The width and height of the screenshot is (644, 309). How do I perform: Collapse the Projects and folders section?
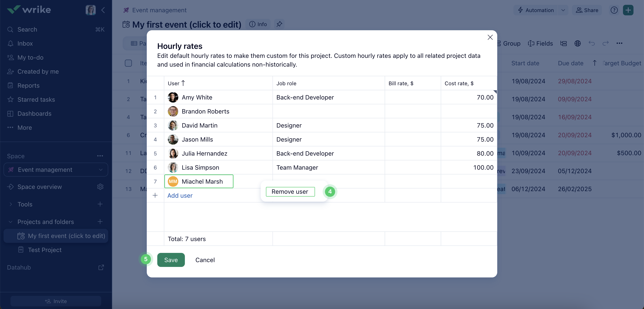[11, 222]
